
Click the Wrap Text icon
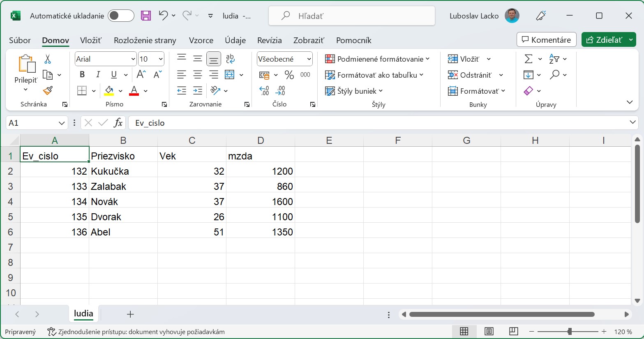point(230,59)
